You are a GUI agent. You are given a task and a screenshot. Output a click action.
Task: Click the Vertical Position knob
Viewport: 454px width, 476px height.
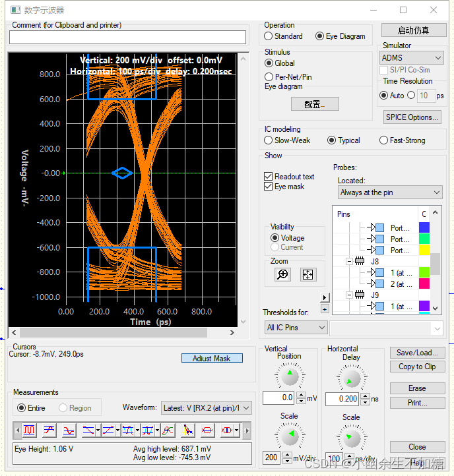pos(290,376)
